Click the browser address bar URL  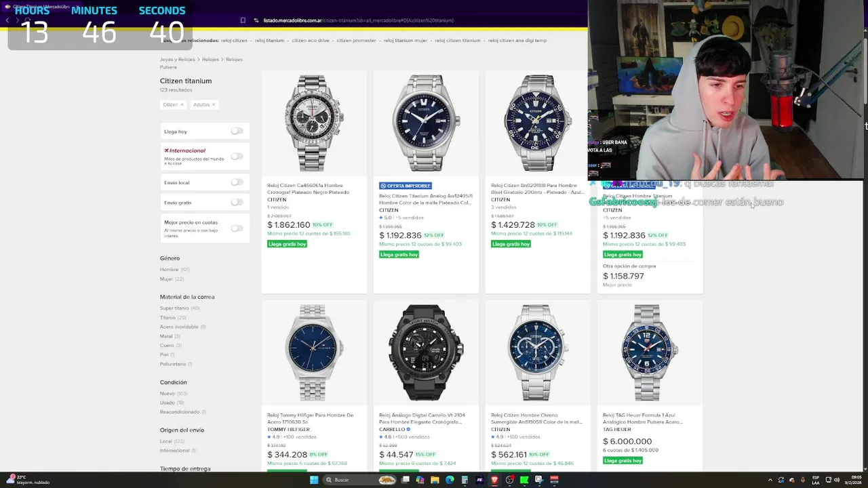tap(358, 20)
